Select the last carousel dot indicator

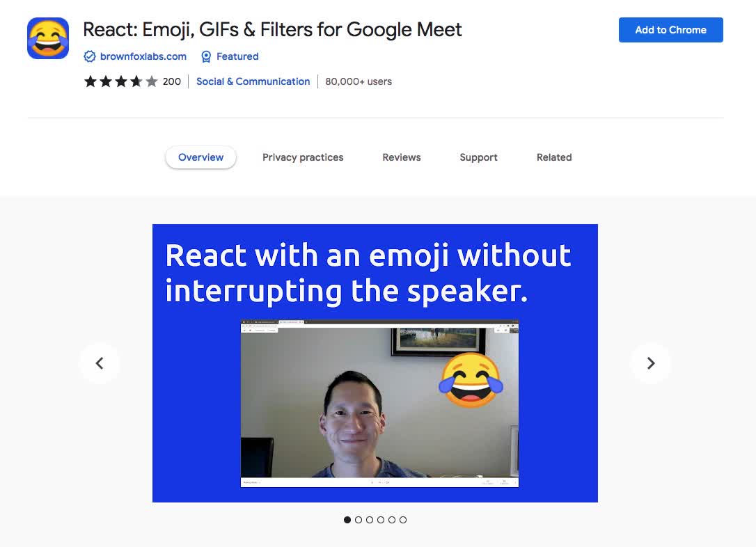coord(403,519)
